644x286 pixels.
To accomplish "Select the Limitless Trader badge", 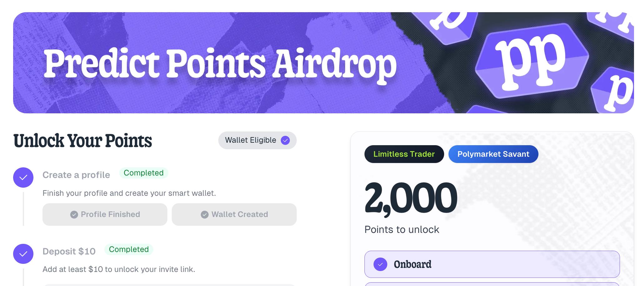I will (x=404, y=154).
